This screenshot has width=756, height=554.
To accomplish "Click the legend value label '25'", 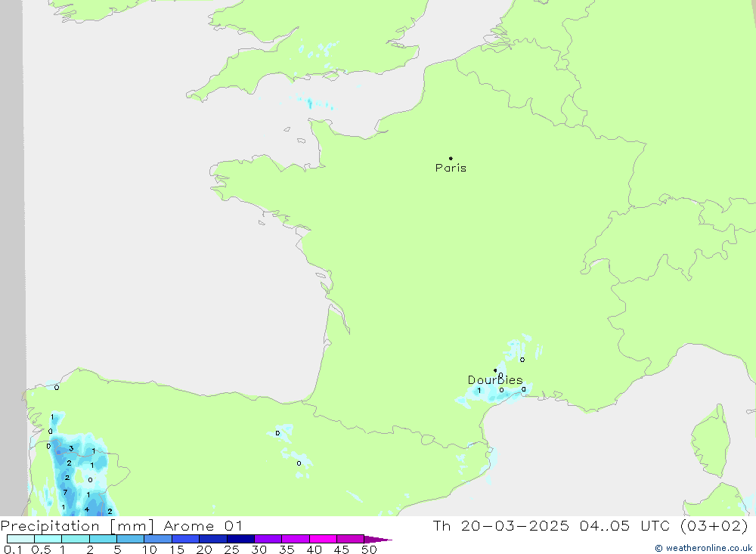I will (231, 549).
